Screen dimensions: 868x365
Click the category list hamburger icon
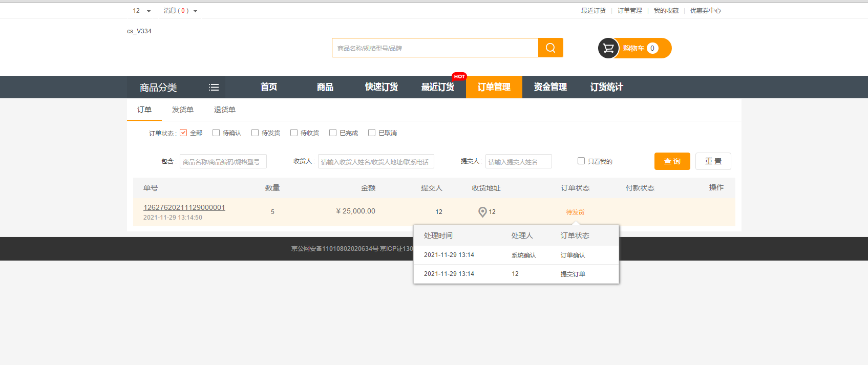tap(214, 88)
